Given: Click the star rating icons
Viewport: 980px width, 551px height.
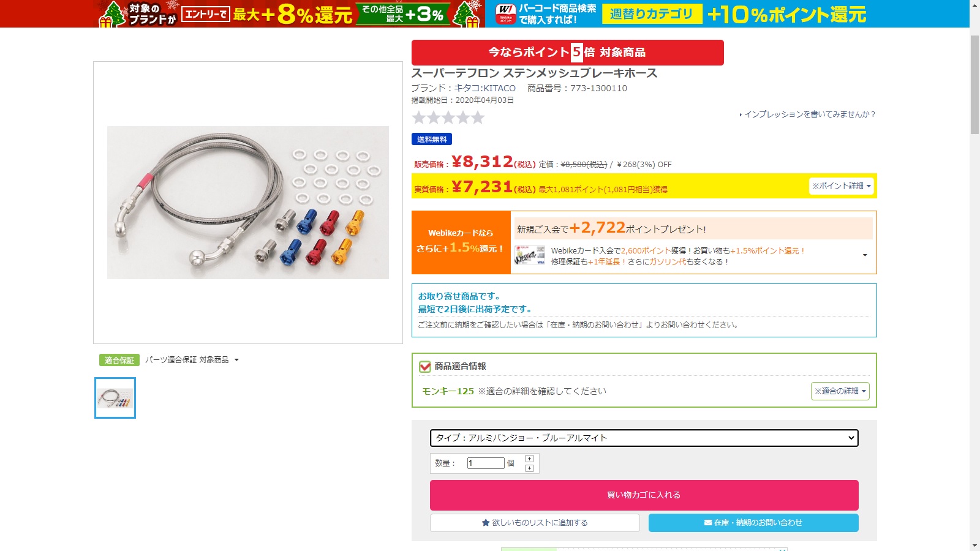Looking at the screenshot, I should tap(448, 118).
